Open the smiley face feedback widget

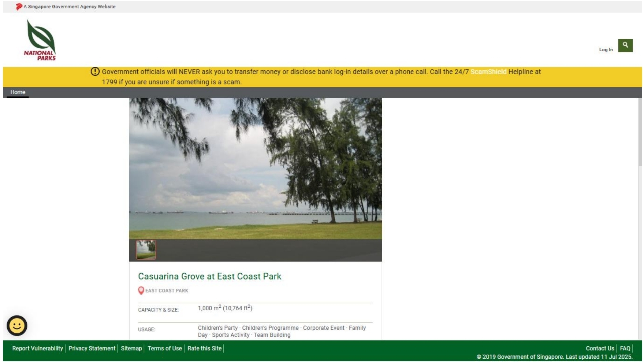tap(17, 325)
